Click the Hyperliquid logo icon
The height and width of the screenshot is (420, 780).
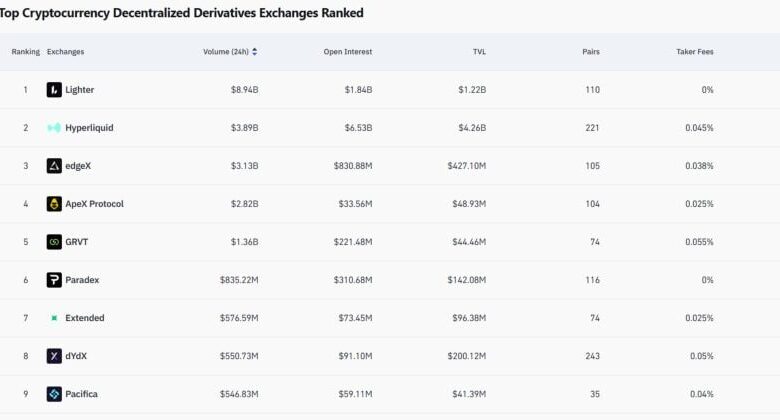click(x=54, y=128)
